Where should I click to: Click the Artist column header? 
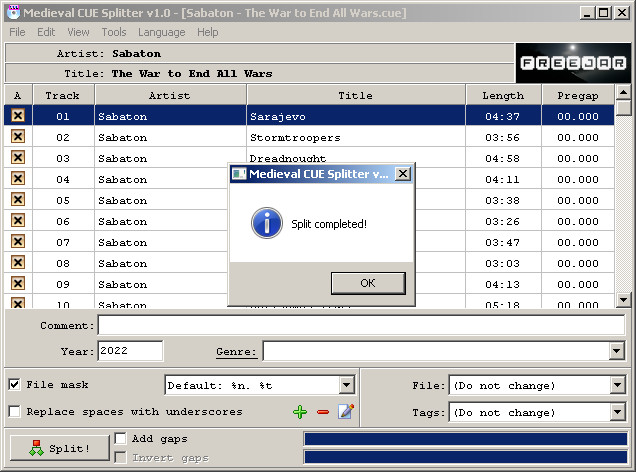point(170,96)
